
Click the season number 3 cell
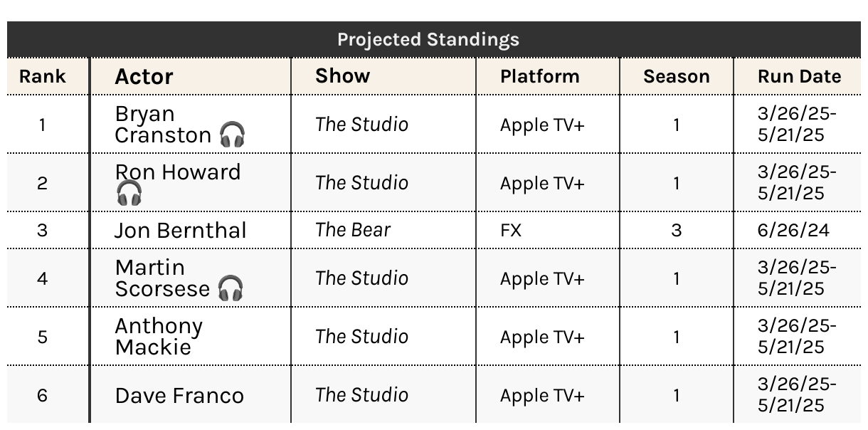click(x=676, y=230)
